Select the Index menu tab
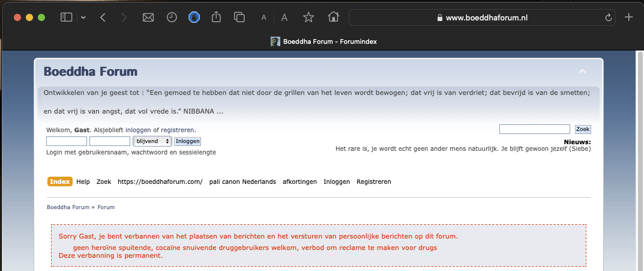644x271 pixels. (x=59, y=181)
